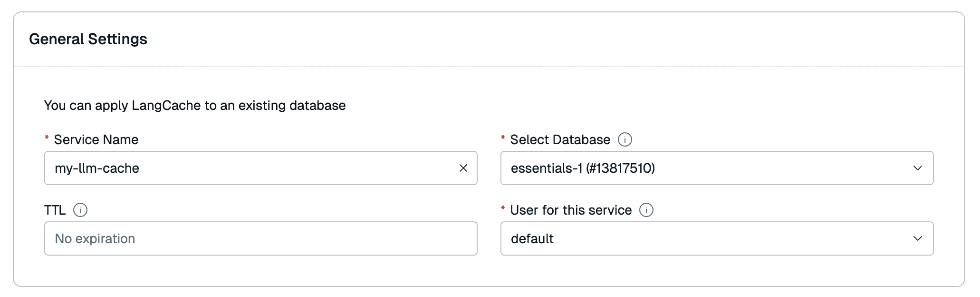Click the Service Name label
This screenshot has height=297, width=980.
click(x=96, y=139)
